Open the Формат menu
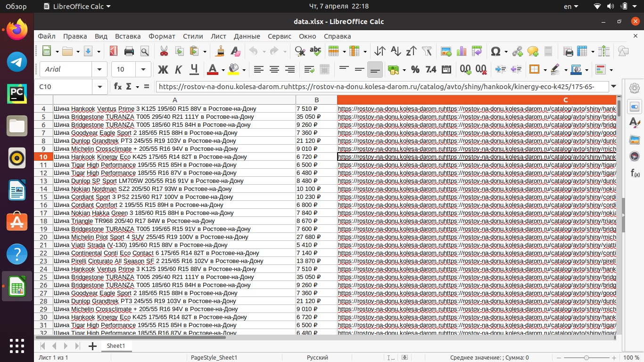Viewport: 644px width, 362px height. (162, 36)
